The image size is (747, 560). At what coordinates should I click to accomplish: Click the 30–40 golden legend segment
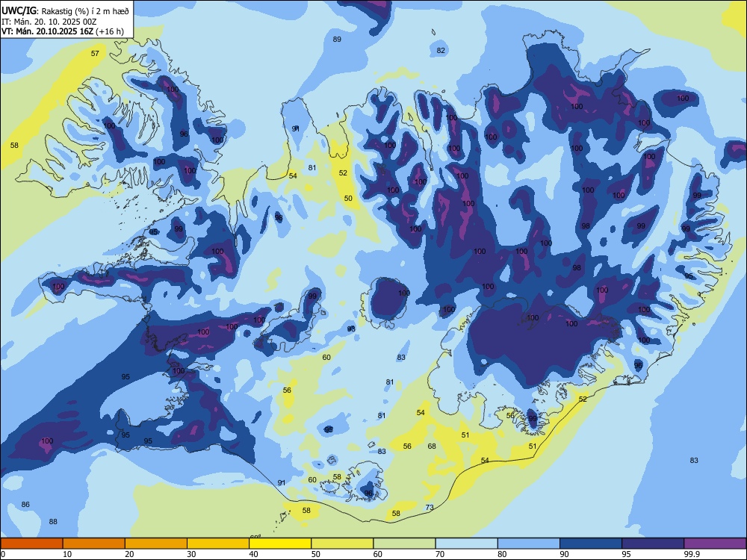point(218,544)
